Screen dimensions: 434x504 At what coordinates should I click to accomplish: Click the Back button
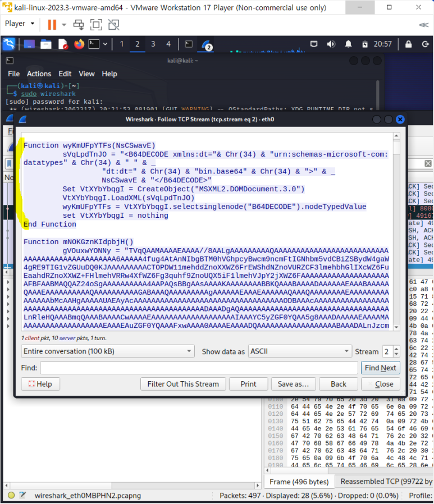point(339,384)
